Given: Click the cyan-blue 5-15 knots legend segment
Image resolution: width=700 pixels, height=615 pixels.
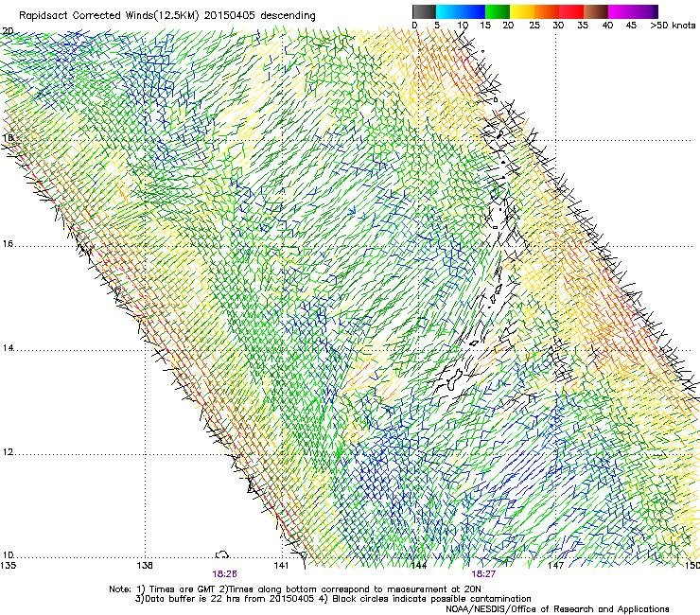Looking at the screenshot, I should coord(461,11).
